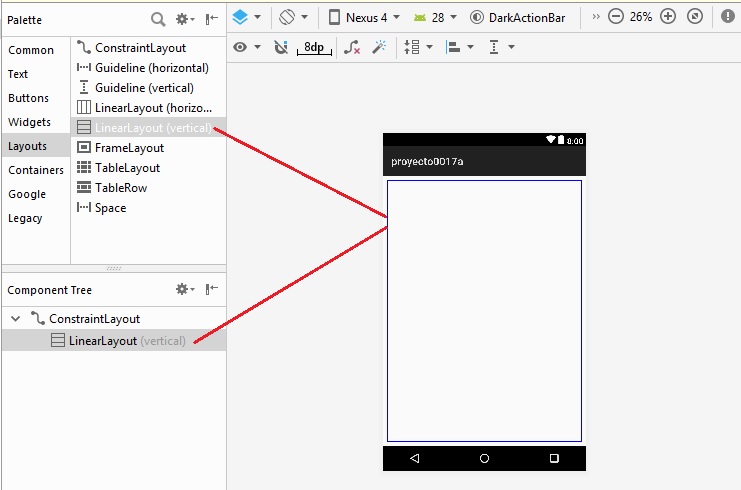Image resolution: width=741 pixels, height=490 pixels.
Task: Open the Component Tree gear settings
Action: (185, 289)
